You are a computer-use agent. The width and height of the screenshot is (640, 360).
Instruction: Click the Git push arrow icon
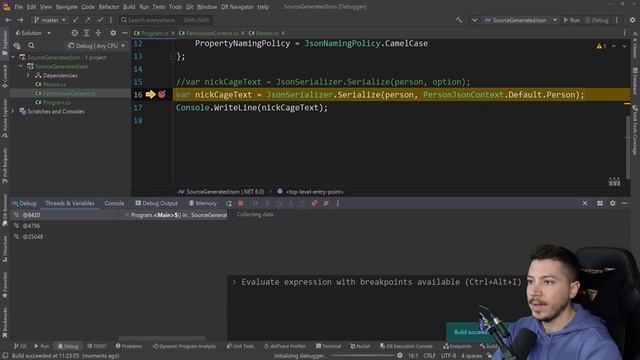(87, 20)
